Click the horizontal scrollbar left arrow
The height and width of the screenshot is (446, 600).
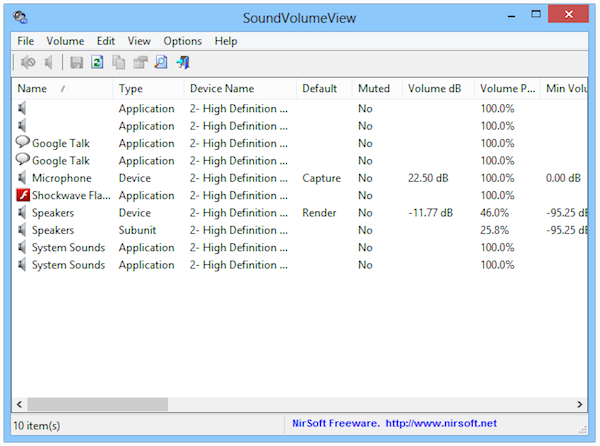point(20,404)
